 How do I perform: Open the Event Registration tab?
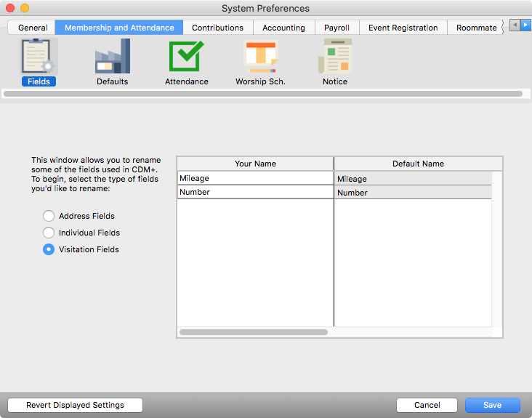pyautogui.click(x=403, y=28)
